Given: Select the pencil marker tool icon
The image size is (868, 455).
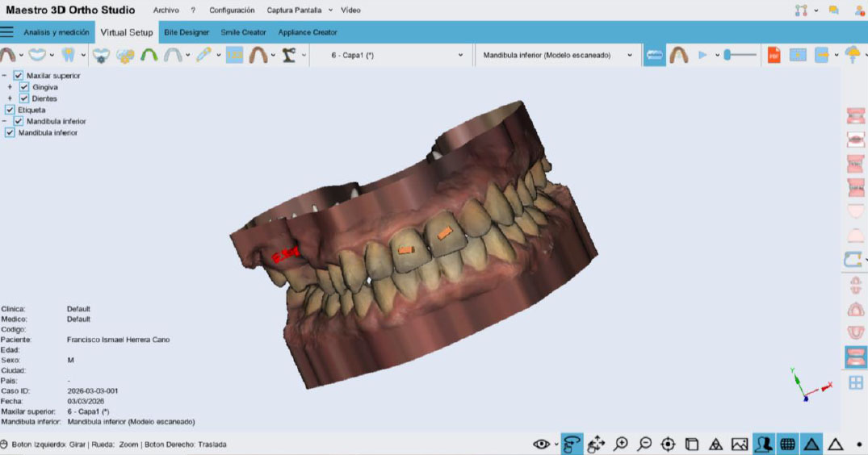Looking at the screenshot, I should pos(203,55).
